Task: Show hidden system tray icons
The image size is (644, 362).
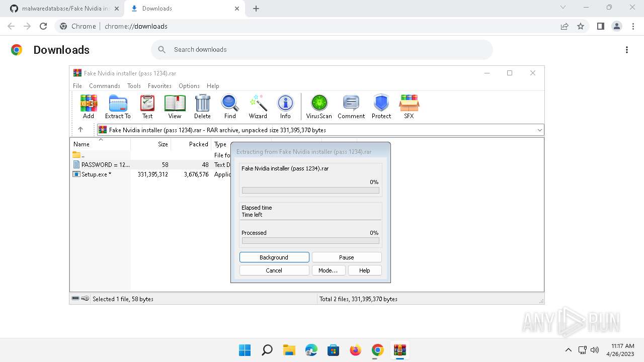Action: pyautogui.click(x=569, y=350)
